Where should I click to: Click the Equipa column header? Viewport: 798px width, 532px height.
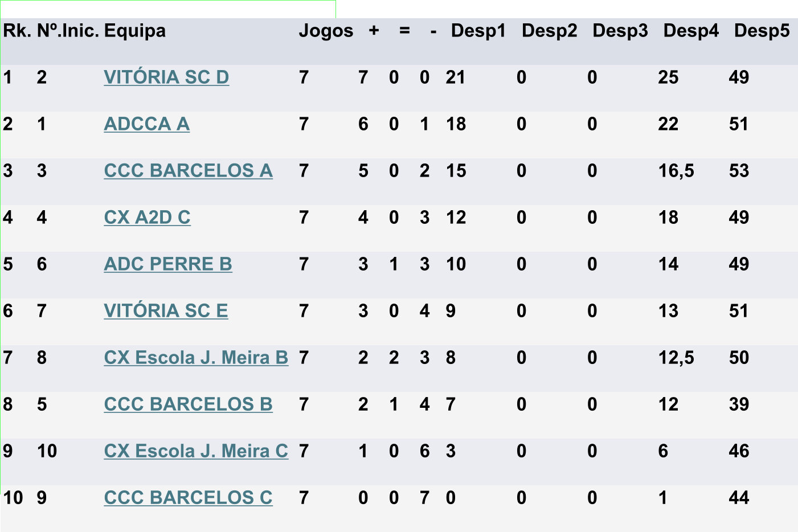[135, 31]
